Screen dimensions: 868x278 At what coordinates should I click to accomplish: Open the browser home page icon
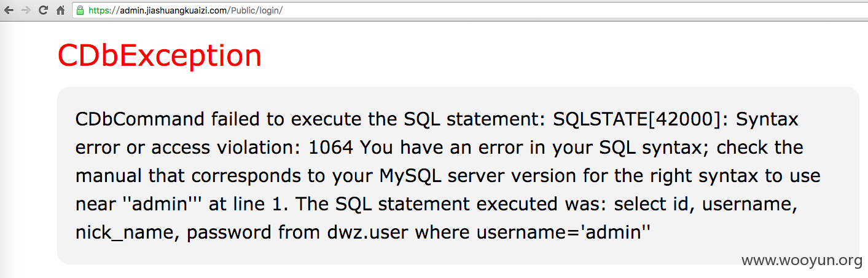tap(60, 10)
